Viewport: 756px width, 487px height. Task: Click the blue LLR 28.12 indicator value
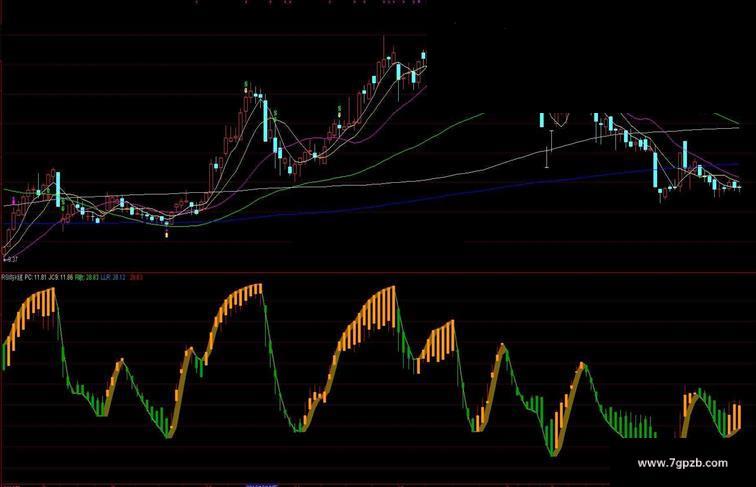click(x=113, y=277)
